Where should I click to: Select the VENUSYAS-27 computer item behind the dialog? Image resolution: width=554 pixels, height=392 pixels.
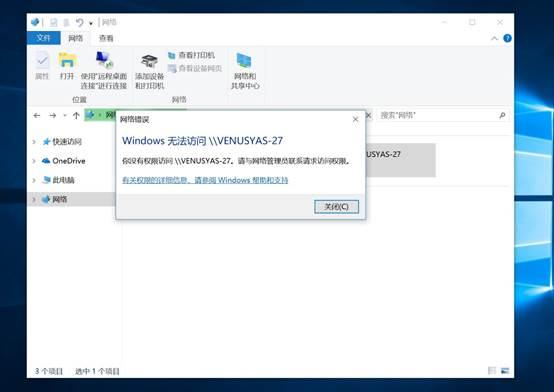point(400,160)
